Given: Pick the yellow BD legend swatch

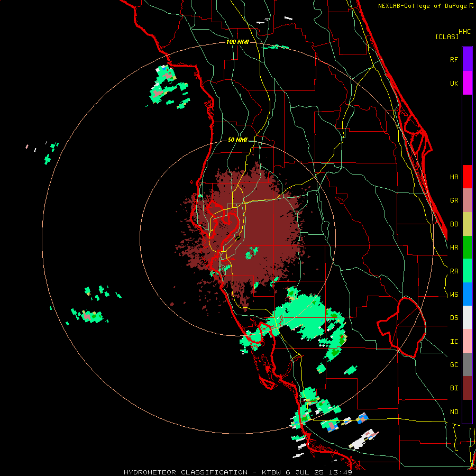Looking at the screenshot, I should [x=467, y=224].
